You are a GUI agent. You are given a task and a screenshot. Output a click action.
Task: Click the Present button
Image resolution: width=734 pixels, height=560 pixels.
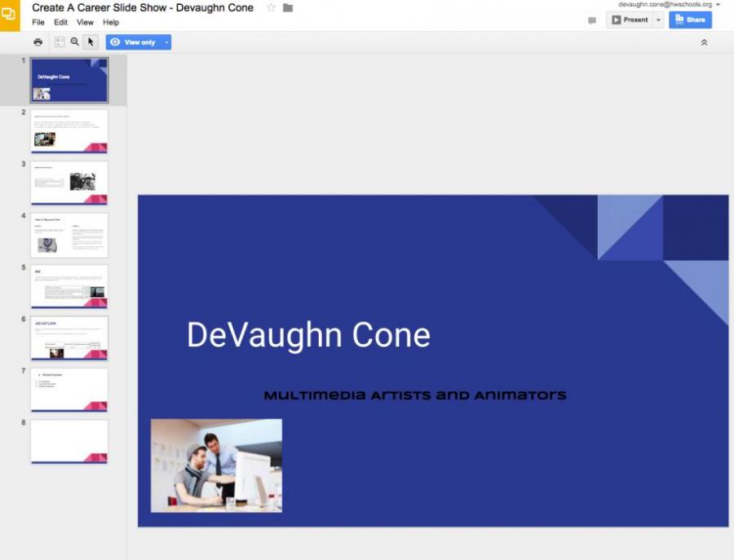(x=630, y=20)
